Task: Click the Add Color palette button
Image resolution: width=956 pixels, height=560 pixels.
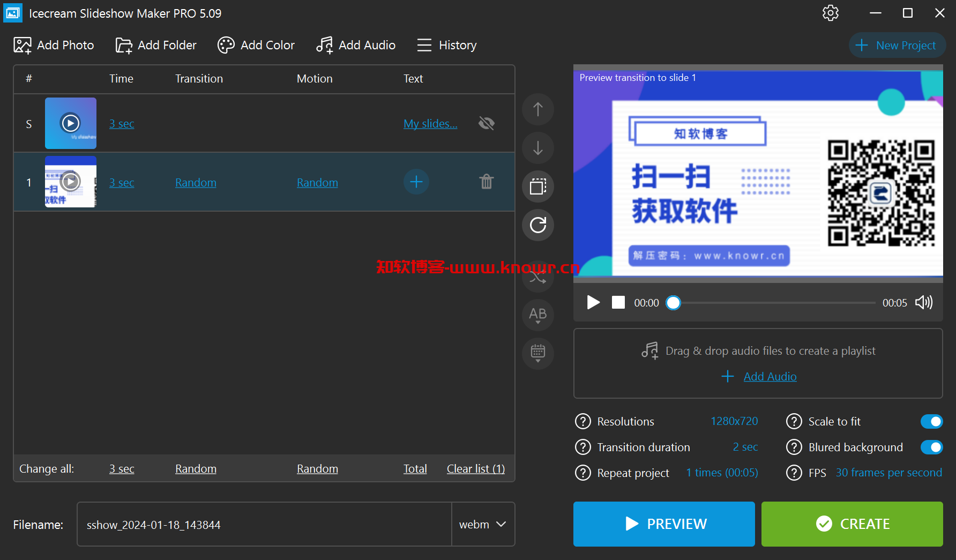Action: click(x=256, y=46)
